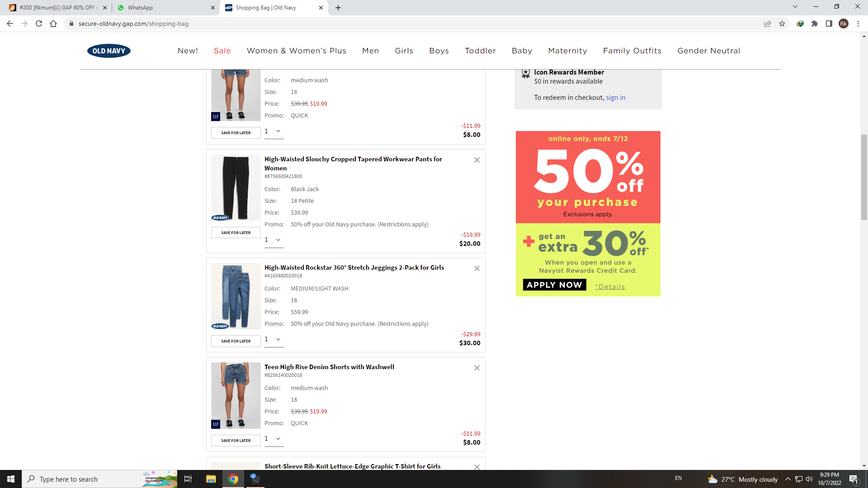Viewport: 868px width, 488px height.
Task: Open Workwear Pants product title
Action: coord(353,164)
